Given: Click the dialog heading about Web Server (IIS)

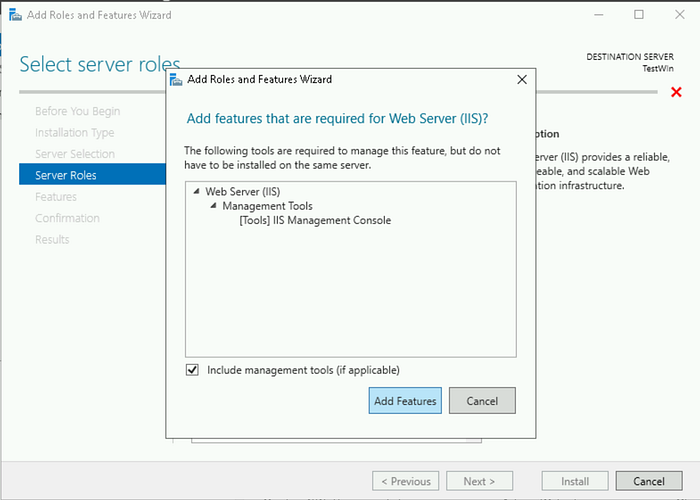Looking at the screenshot, I should point(338,119).
